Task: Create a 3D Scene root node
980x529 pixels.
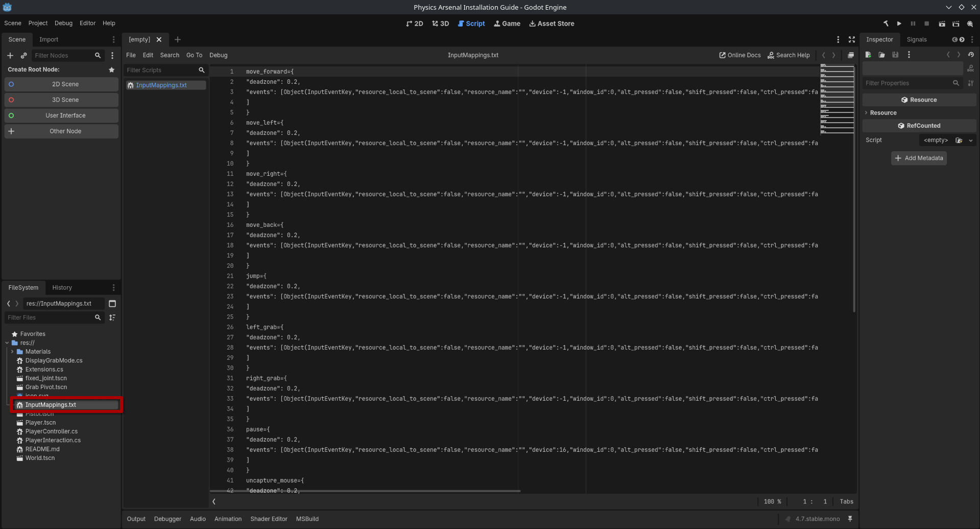Action: click(61, 100)
